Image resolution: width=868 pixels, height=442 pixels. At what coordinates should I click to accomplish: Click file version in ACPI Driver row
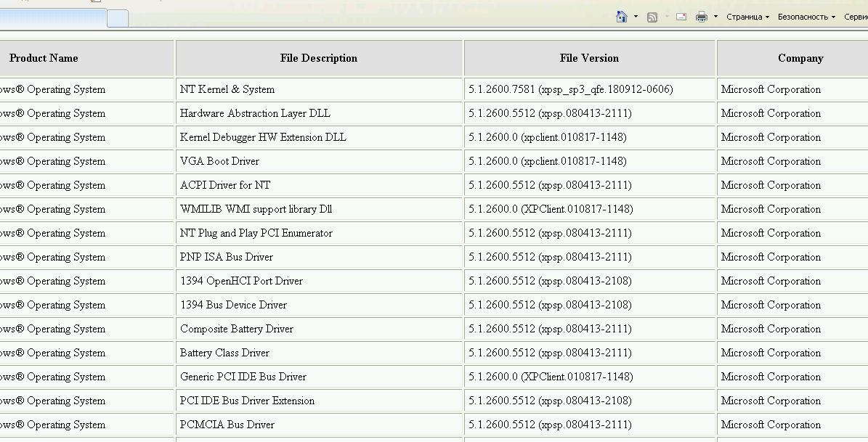pos(590,185)
